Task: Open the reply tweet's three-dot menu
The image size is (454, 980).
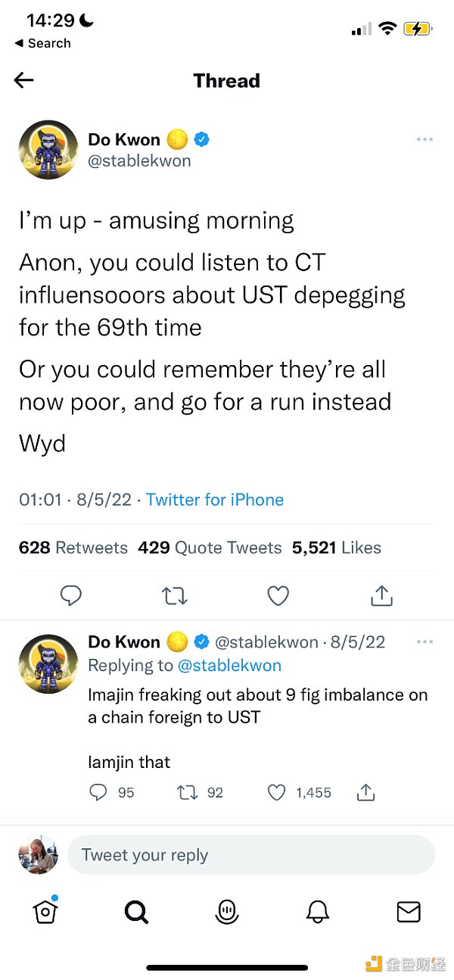Action: click(425, 642)
